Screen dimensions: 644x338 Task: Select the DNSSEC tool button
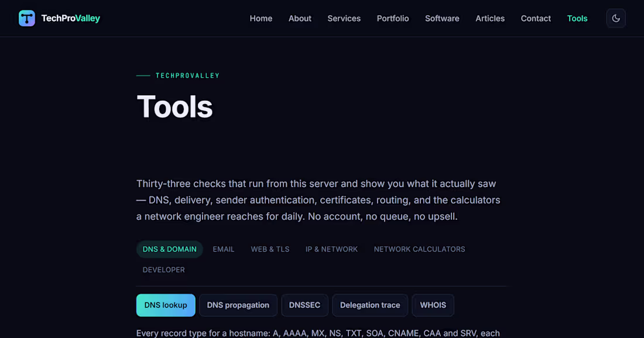point(304,305)
